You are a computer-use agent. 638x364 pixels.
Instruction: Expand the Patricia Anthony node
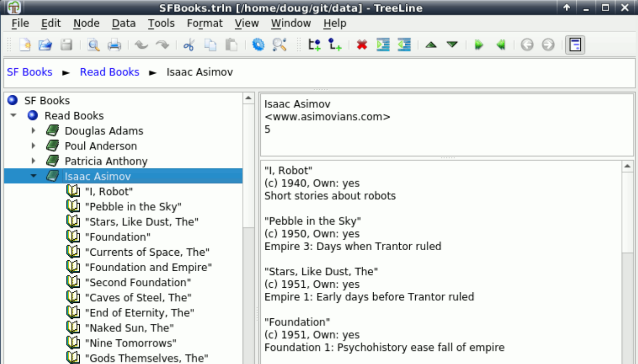point(34,161)
